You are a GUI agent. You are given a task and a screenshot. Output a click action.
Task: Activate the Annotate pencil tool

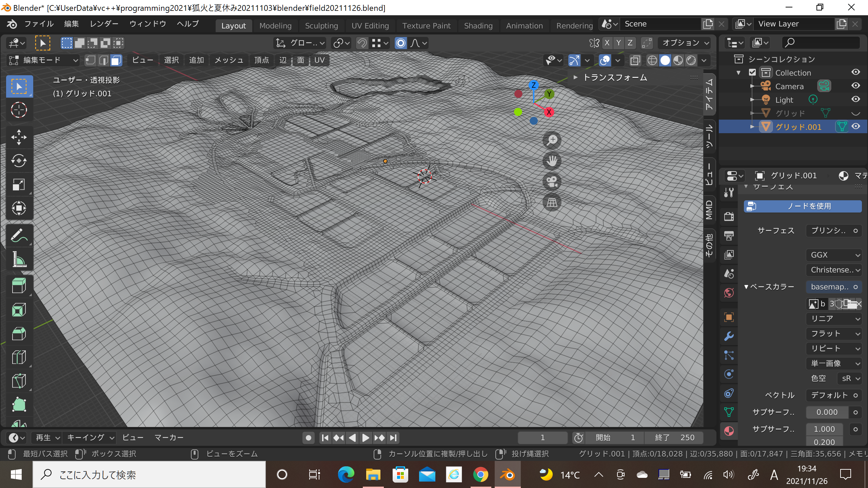point(19,236)
